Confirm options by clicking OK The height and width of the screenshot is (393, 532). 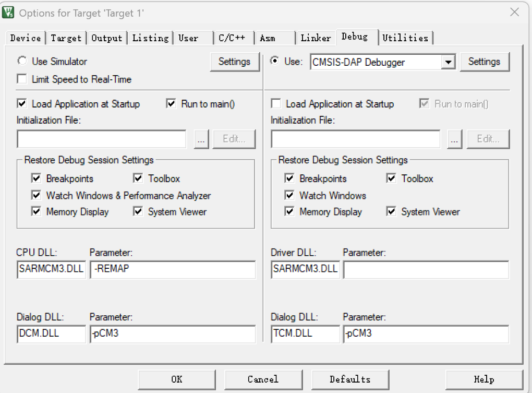177,379
